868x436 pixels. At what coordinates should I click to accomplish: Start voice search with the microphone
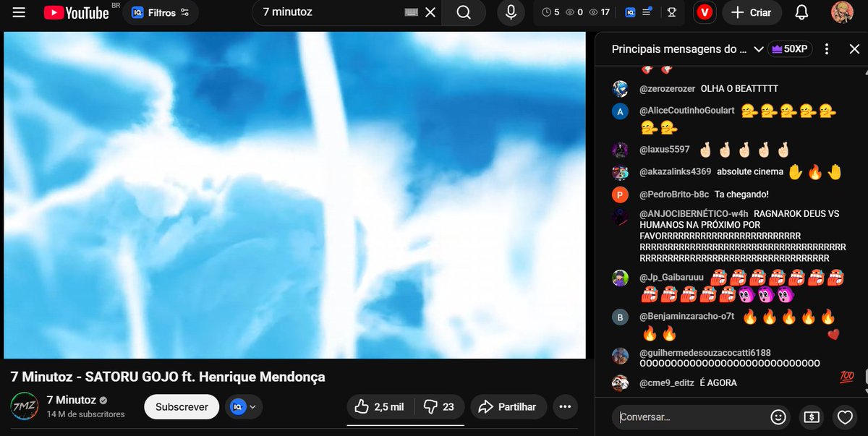coord(511,12)
